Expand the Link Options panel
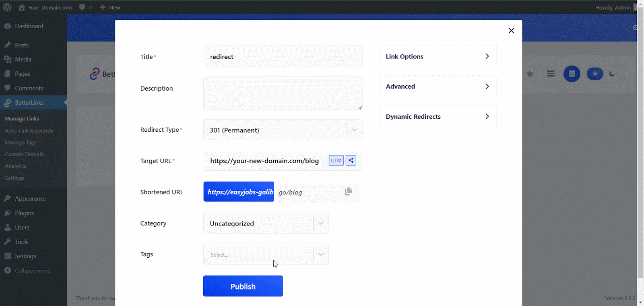Viewport: 644px width, 306px height. click(x=438, y=56)
